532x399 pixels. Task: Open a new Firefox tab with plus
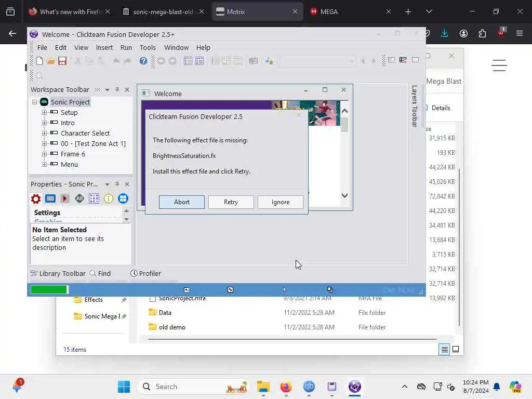(408, 11)
